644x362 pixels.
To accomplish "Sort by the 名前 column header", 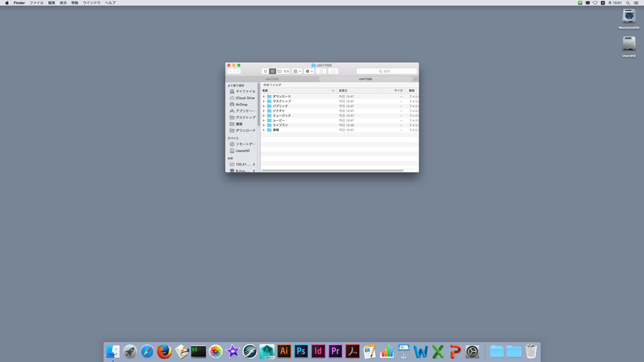I will 298,90.
